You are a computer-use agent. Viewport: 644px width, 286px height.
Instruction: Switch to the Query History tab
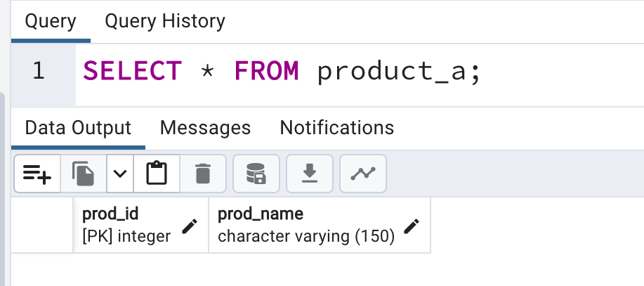point(165,21)
